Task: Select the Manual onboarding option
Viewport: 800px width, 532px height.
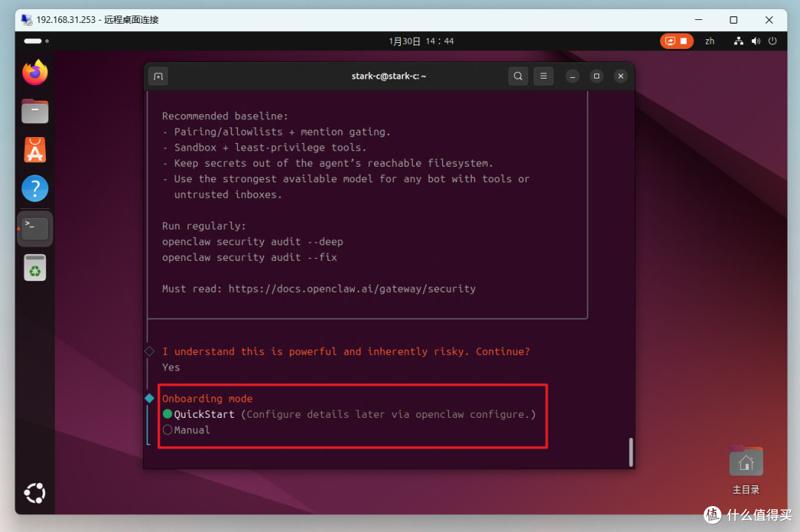Action: [186, 430]
